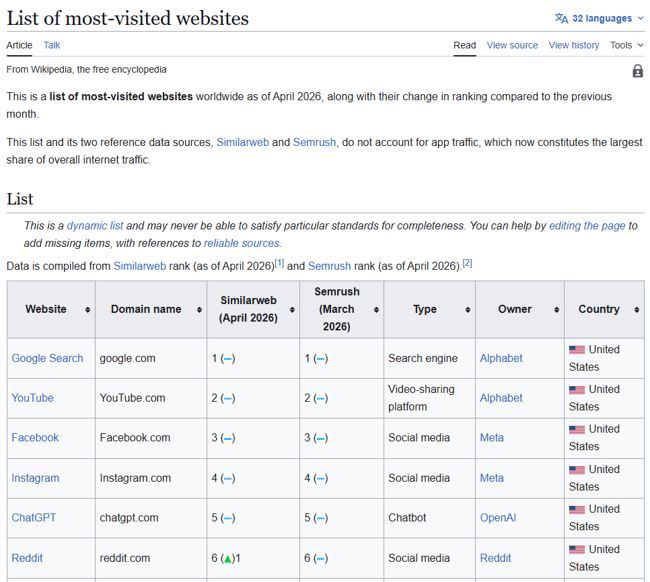Click United States flag in Reddit row
This screenshot has height=582, width=650.
coord(577,550)
